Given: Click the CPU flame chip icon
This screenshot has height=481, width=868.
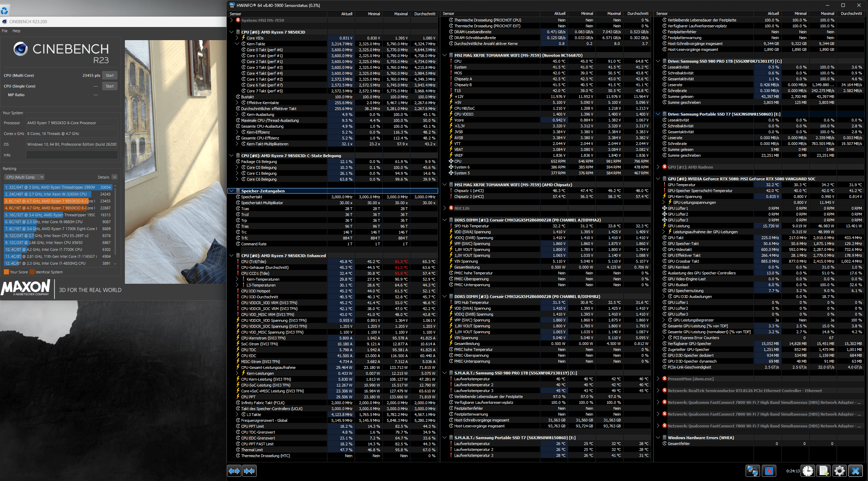Looking at the screenshot, I should 769,471.
